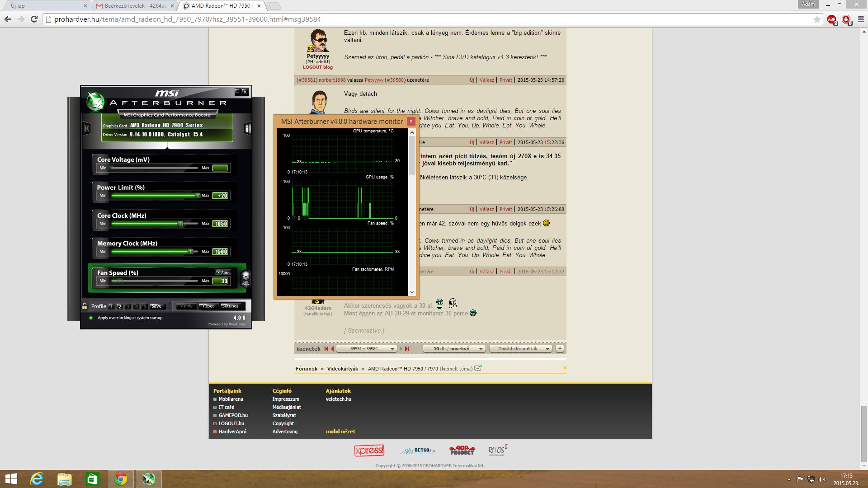Open Windows Store from the taskbar
This screenshot has height=488, width=868.
tap(93, 479)
